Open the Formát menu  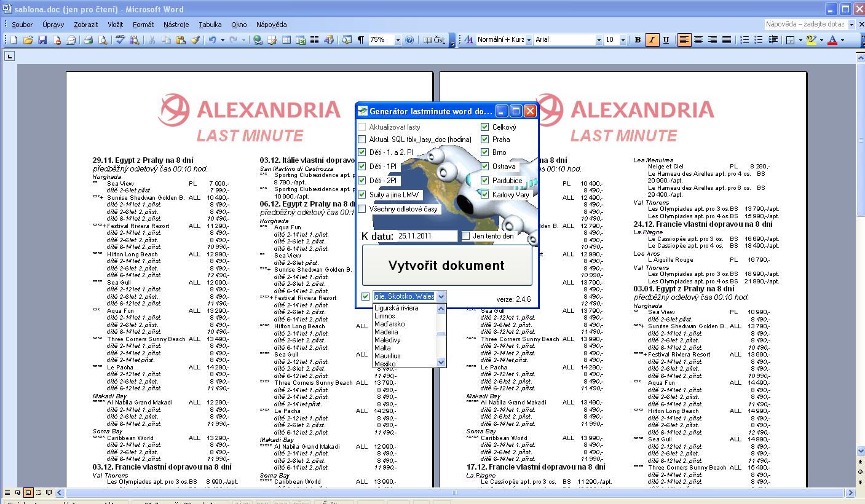(x=143, y=25)
